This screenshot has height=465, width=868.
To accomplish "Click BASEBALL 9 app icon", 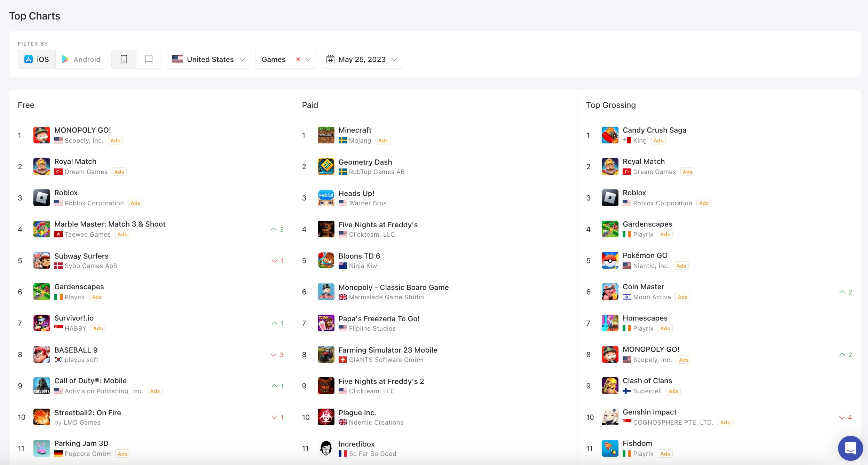I will 42,354.
